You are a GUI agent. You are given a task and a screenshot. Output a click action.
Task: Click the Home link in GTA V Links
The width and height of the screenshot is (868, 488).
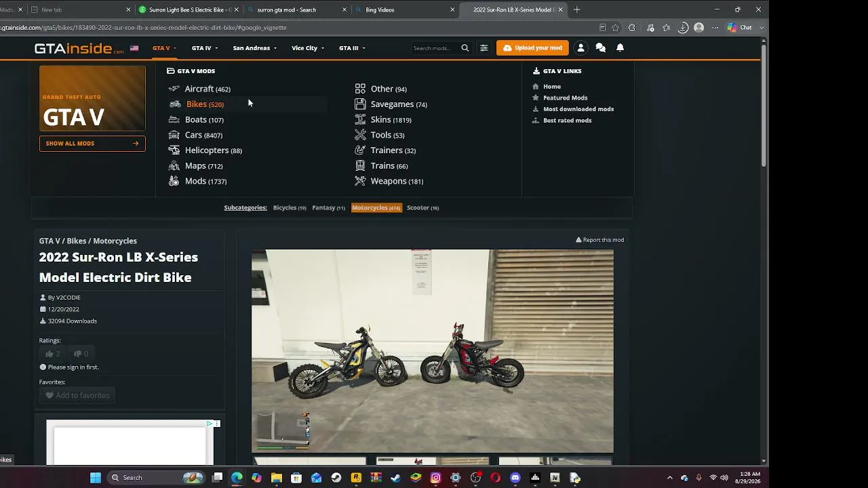tap(552, 87)
